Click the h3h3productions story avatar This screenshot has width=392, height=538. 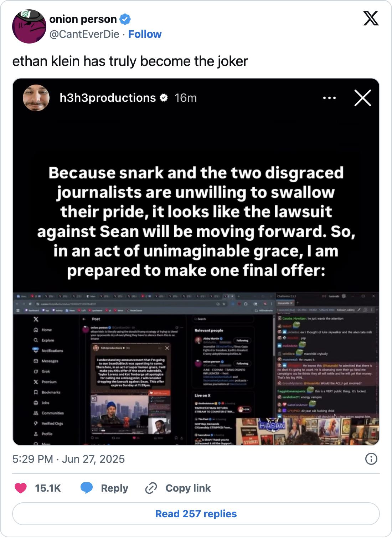pyautogui.click(x=36, y=98)
